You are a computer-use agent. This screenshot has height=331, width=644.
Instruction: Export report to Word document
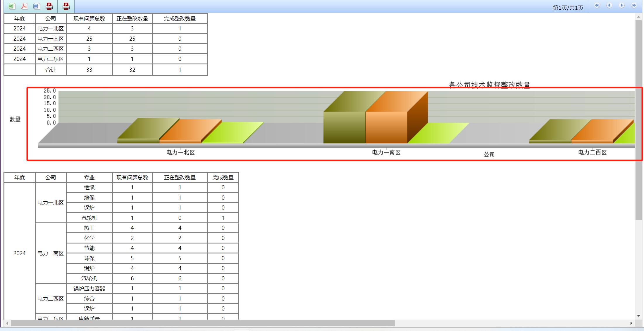pyautogui.click(x=36, y=6)
